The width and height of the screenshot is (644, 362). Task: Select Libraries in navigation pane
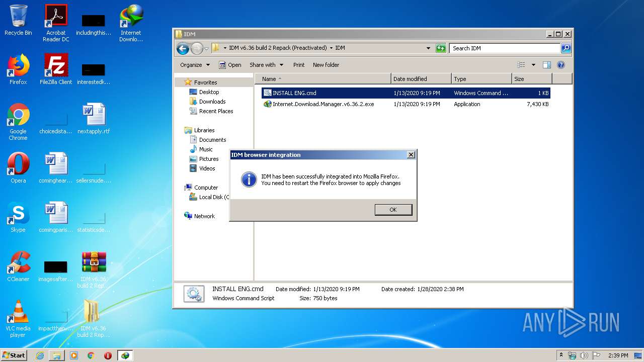pyautogui.click(x=204, y=130)
